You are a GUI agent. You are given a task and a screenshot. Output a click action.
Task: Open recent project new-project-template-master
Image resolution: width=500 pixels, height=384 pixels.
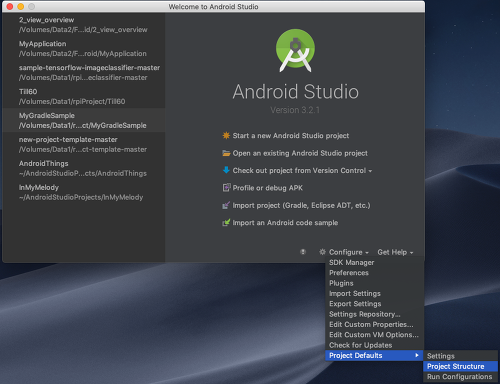click(x=84, y=144)
